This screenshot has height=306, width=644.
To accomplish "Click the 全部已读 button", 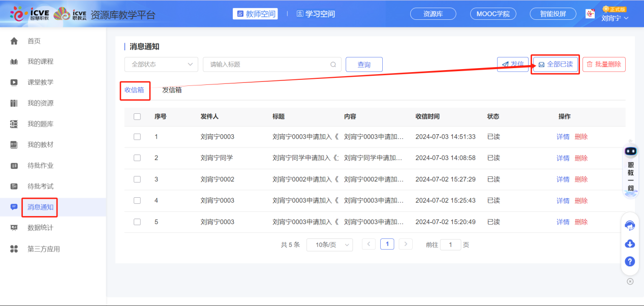I will pos(555,65).
